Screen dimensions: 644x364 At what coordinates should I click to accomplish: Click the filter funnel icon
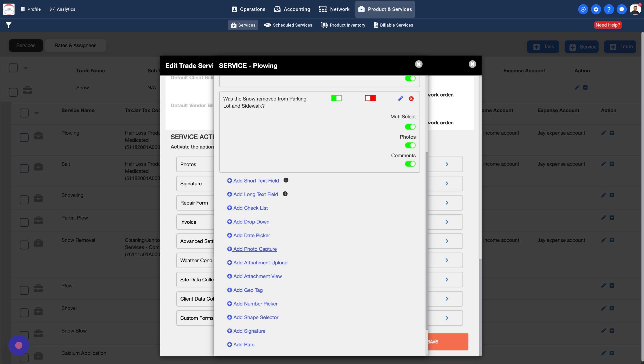click(x=8, y=25)
